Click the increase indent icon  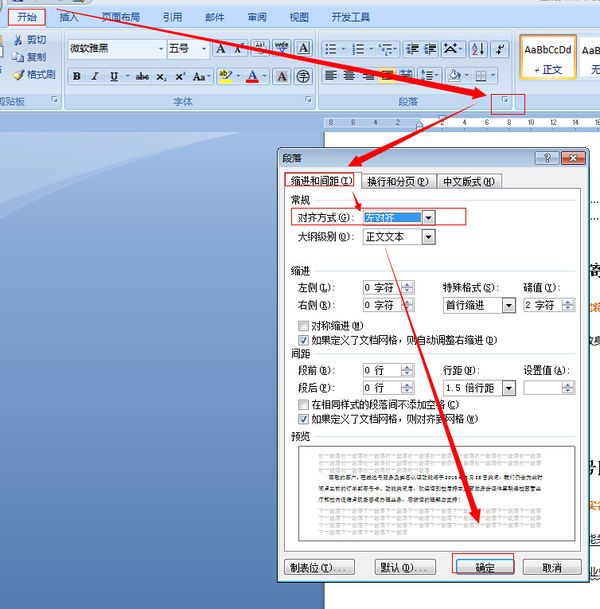pyautogui.click(x=430, y=49)
